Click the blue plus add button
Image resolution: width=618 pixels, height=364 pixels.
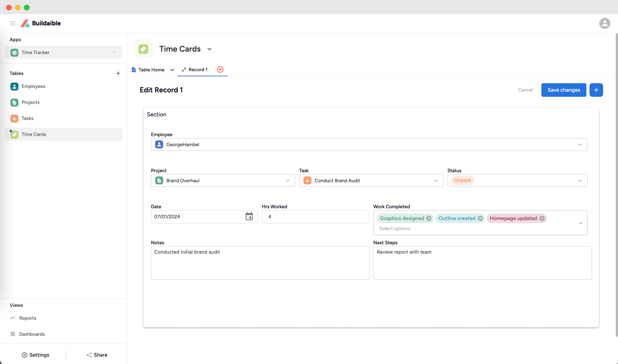tap(596, 90)
